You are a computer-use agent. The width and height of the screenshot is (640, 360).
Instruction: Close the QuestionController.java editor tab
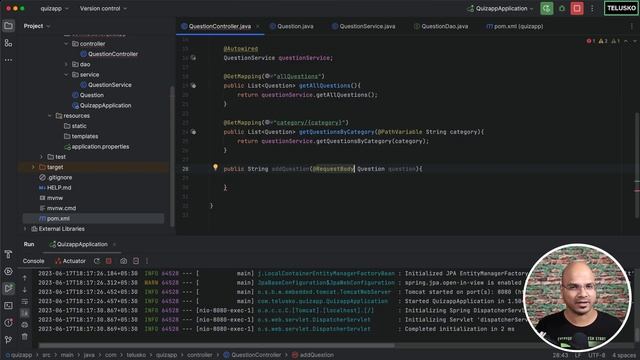[258, 26]
